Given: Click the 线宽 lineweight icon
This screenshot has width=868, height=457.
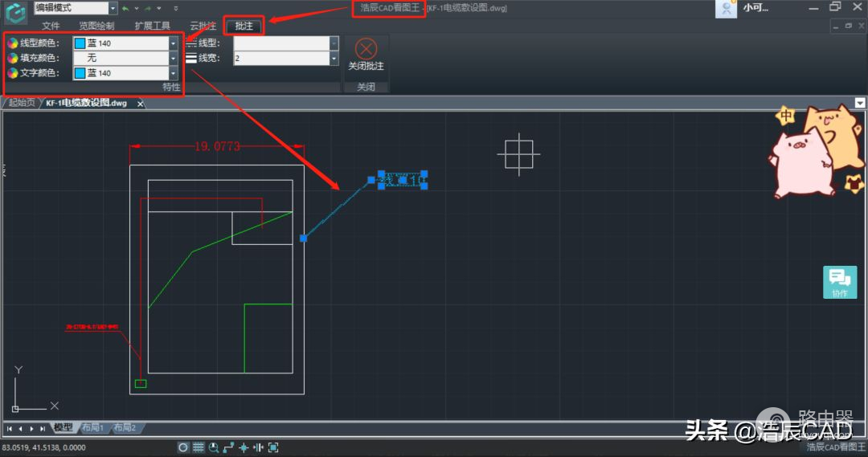Looking at the screenshot, I should tap(191, 58).
